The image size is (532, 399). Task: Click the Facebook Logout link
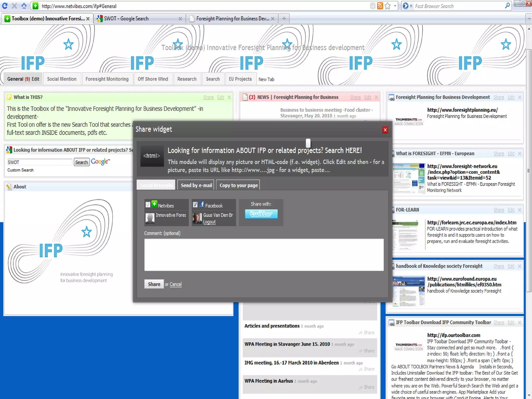(209, 222)
